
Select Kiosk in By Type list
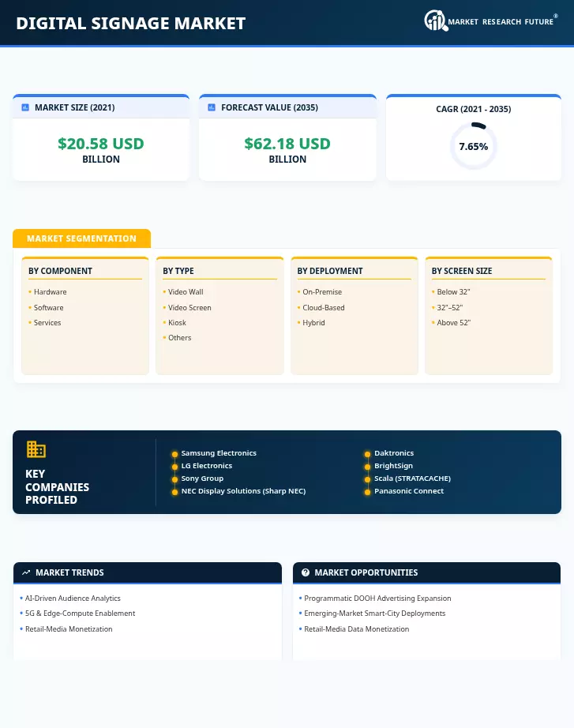pyautogui.click(x=177, y=323)
